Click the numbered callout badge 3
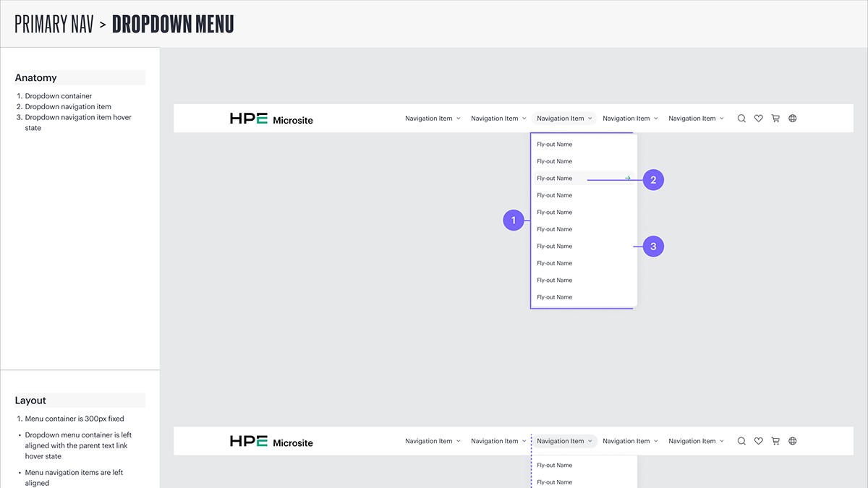Screen dimensions: 868x488 click(652, 246)
